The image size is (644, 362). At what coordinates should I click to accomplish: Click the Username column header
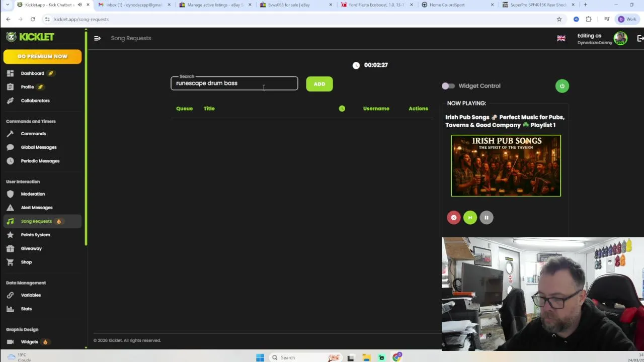(x=376, y=109)
